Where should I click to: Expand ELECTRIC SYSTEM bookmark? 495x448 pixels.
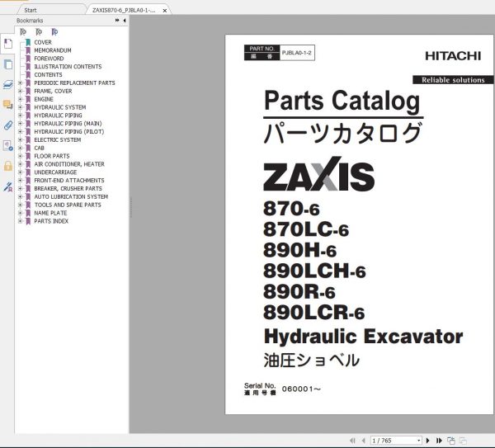point(20,140)
